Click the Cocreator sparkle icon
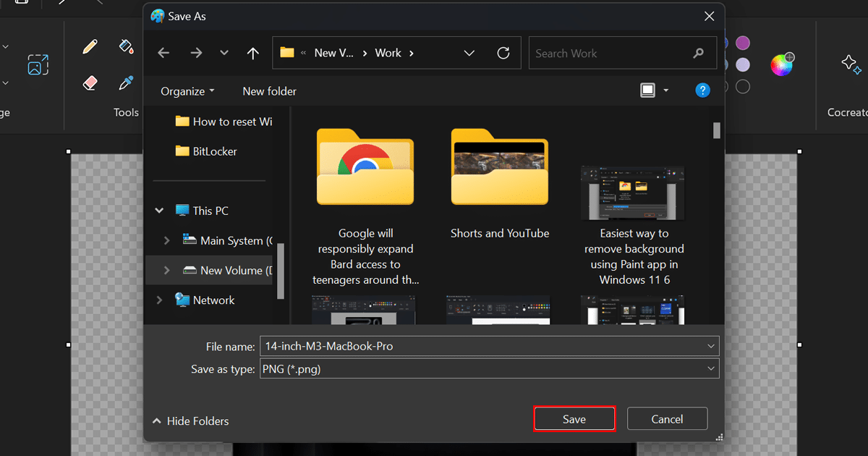The width and height of the screenshot is (868, 456). point(851,64)
